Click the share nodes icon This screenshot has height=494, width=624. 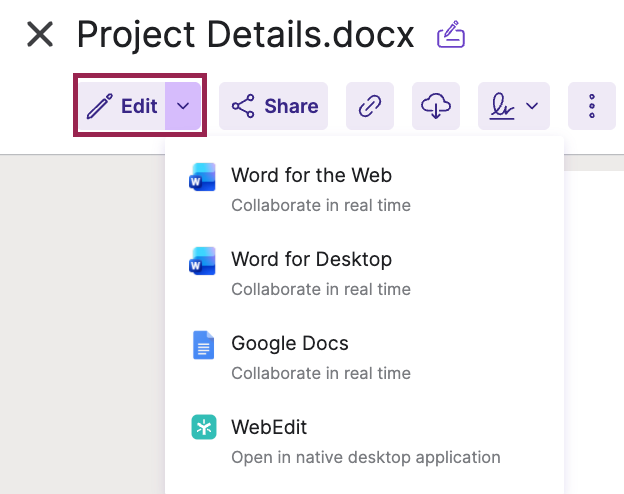(243, 106)
